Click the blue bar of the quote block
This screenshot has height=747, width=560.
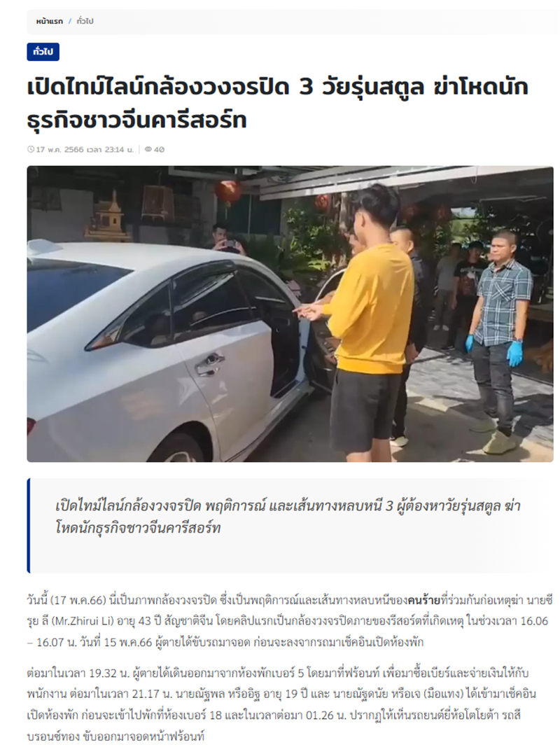pos(29,526)
